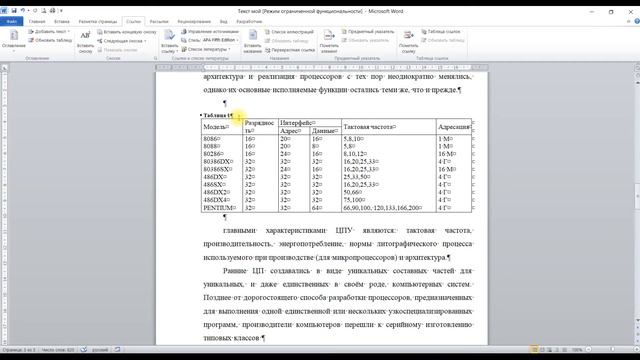Collapse the ribbon with the caret icon
Image resolution: width=640 pixels, height=360 pixels.
pyautogui.click(x=629, y=21)
